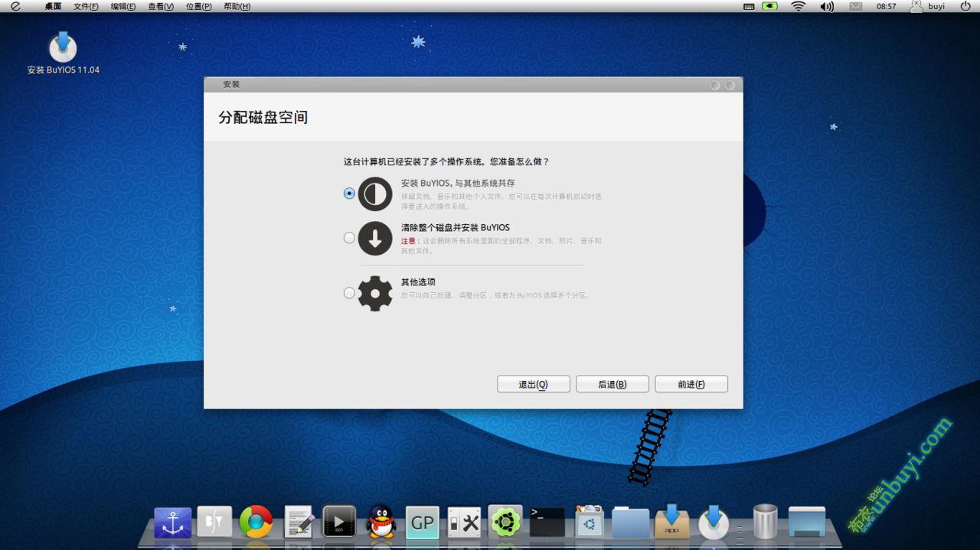Launch the terminal from the dock
Image resolution: width=980 pixels, height=550 pixels.
(x=547, y=522)
